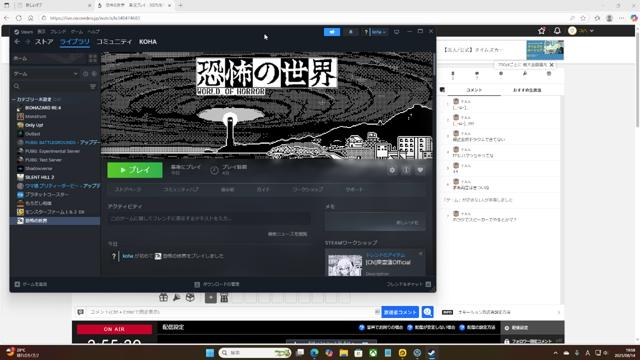Open game settings gear icon
This screenshot has height=360, width=640.
point(392,170)
